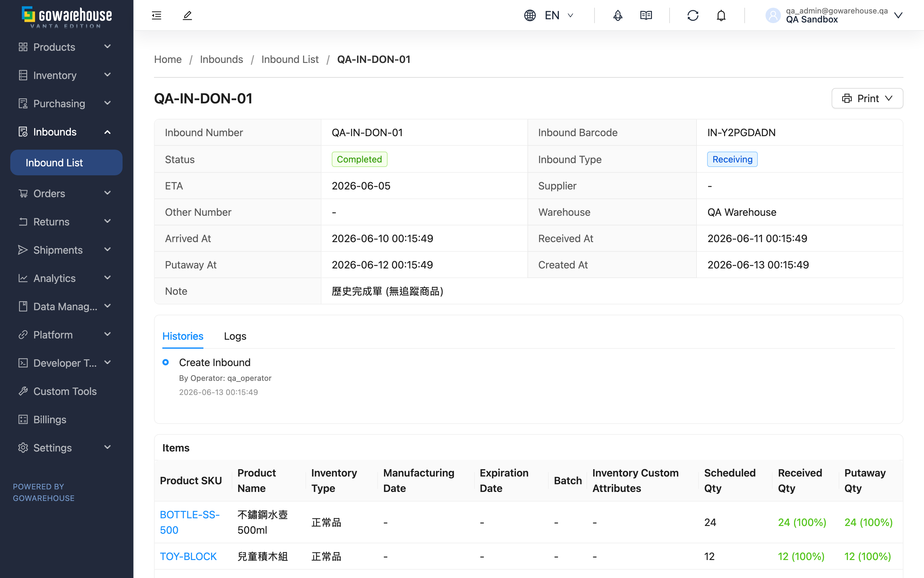Expand the Shipments menu chevron
Screen dimensions: 924x578
[x=108, y=249]
